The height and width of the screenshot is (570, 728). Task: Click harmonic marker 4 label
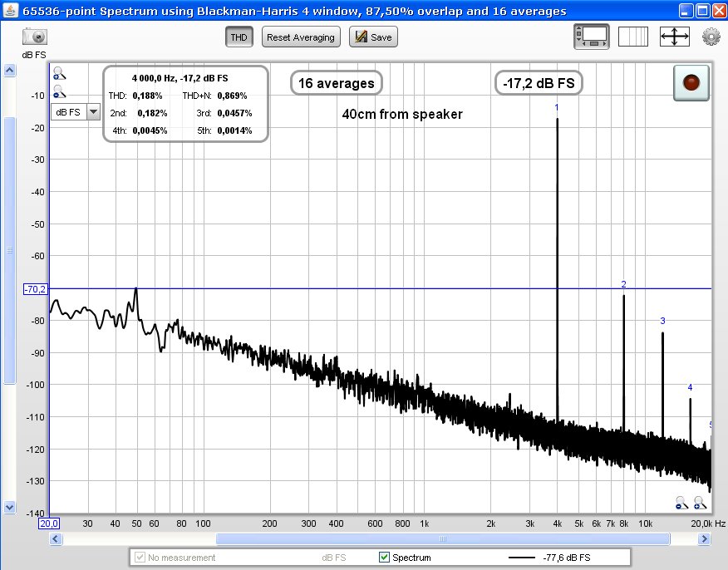click(x=690, y=387)
